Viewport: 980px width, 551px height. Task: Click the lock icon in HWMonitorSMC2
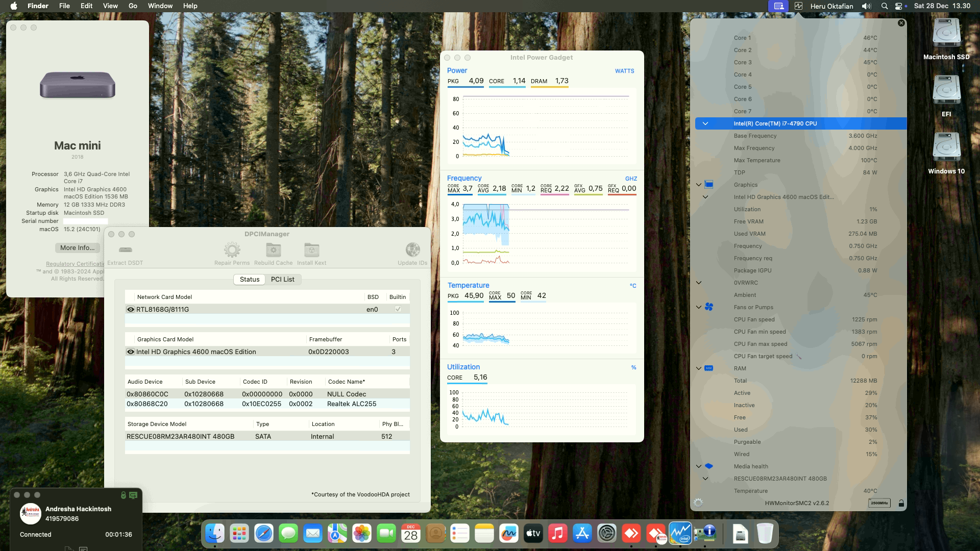point(901,503)
